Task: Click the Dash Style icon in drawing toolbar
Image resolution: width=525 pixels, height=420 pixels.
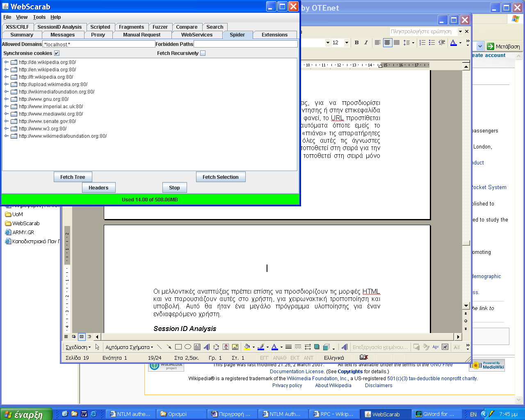Action: [298, 347]
